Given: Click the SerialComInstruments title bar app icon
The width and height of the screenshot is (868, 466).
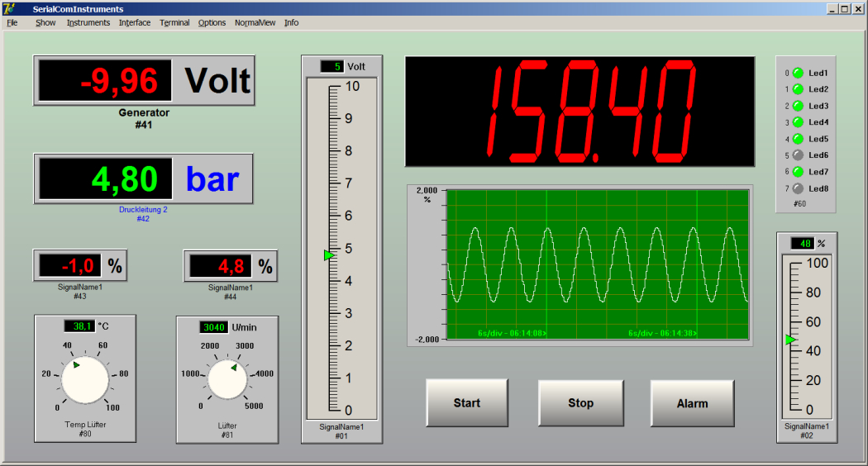Looking at the screenshot, I should point(9,9).
